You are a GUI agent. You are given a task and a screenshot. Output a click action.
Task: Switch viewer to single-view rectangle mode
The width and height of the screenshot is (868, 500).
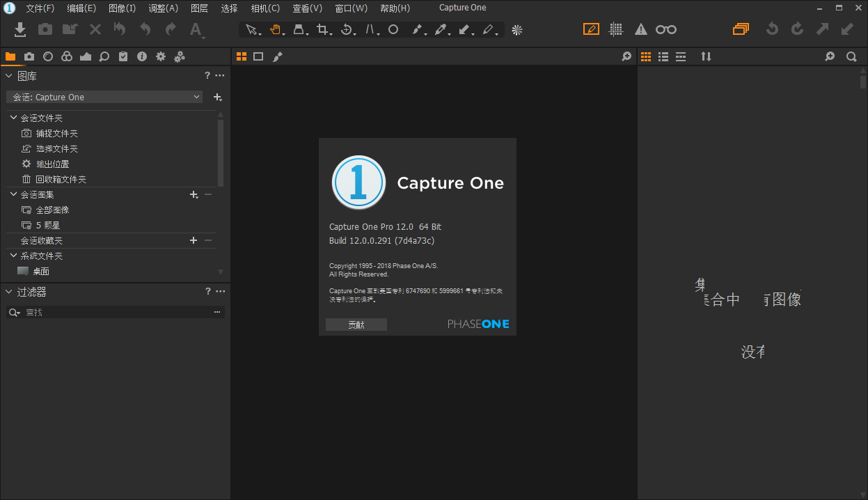[x=258, y=56]
